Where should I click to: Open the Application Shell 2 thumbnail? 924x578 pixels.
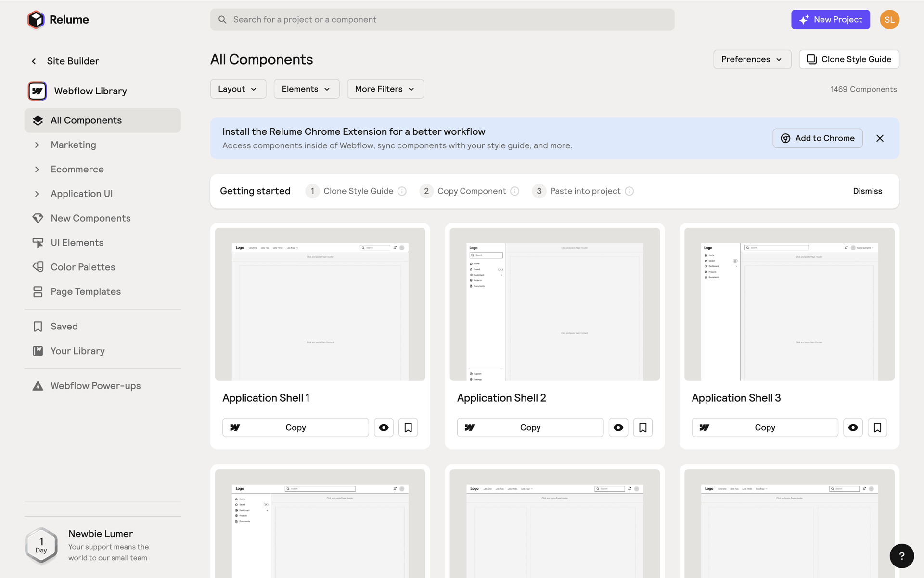coord(554,304)
